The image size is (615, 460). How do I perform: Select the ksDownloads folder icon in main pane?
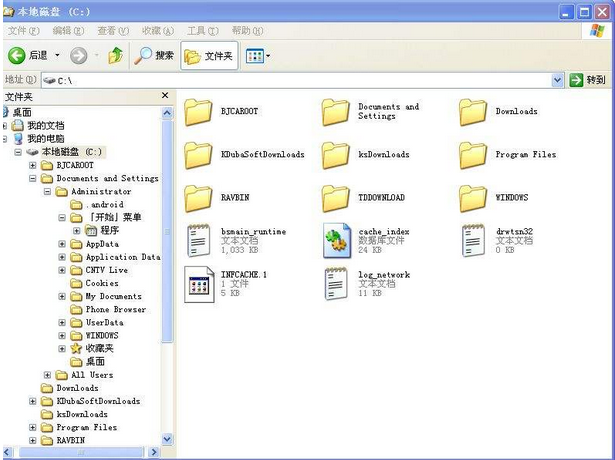[x=335, y=155]
